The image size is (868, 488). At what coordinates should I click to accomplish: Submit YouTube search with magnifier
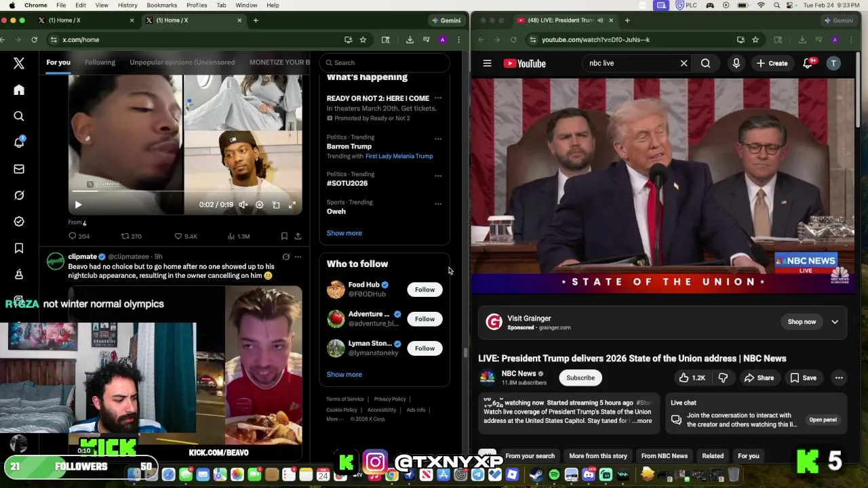[705, 63]
